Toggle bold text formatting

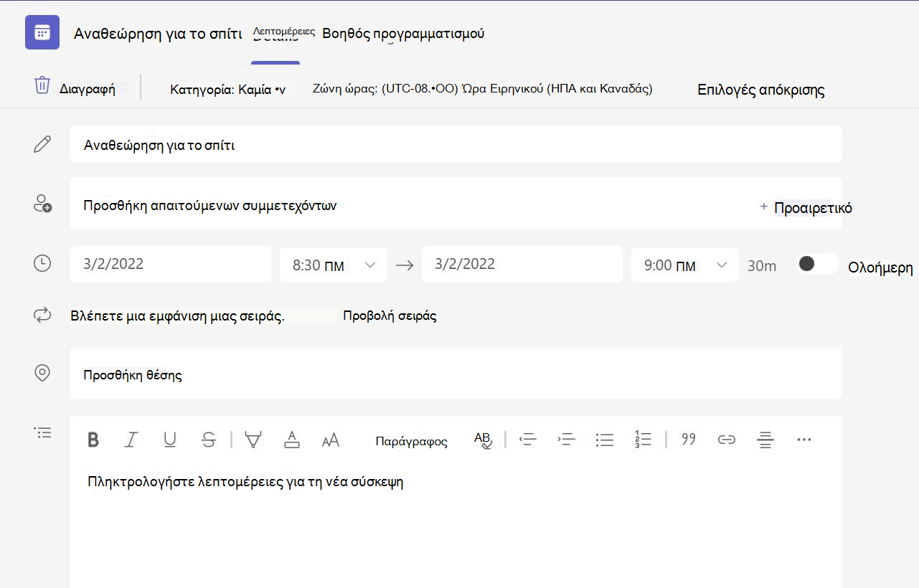click(93, 440)
